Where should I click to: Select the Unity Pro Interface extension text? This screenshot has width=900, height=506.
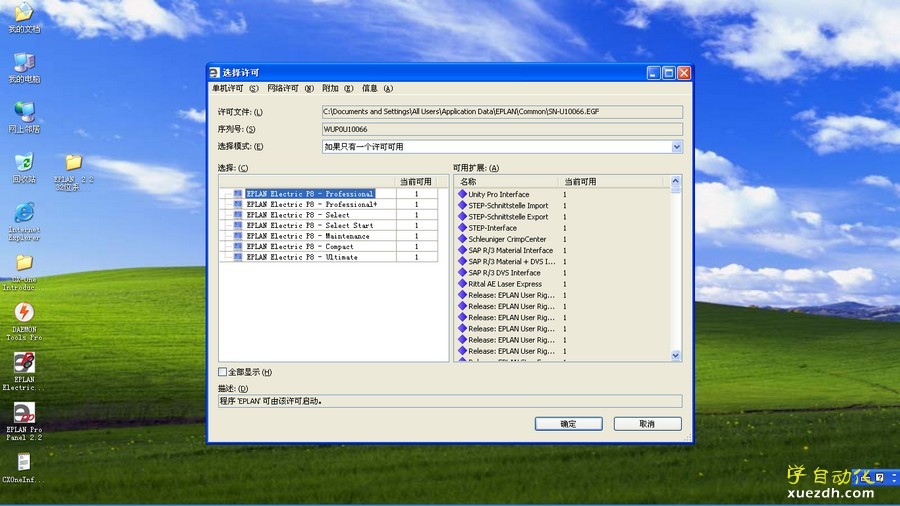[499, 194]
